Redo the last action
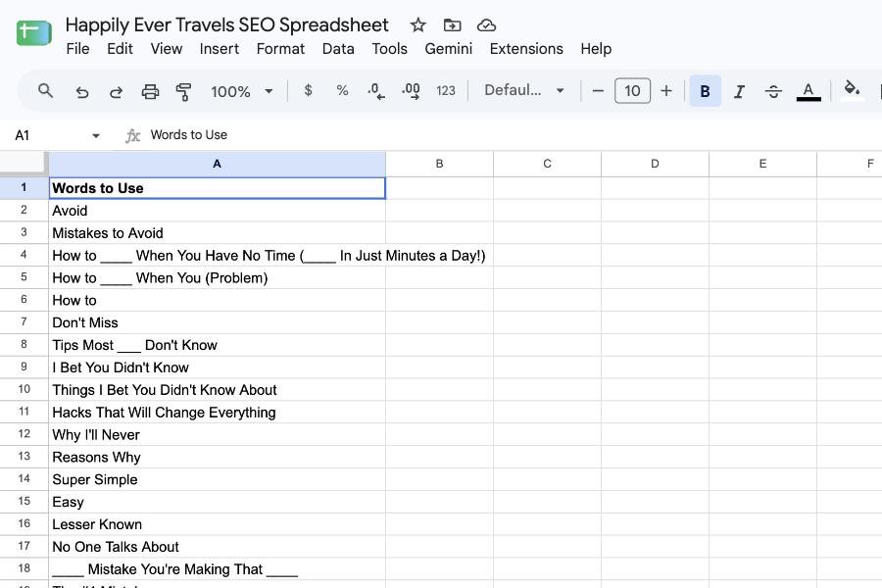The image size is (882, 588). point(116,91)
